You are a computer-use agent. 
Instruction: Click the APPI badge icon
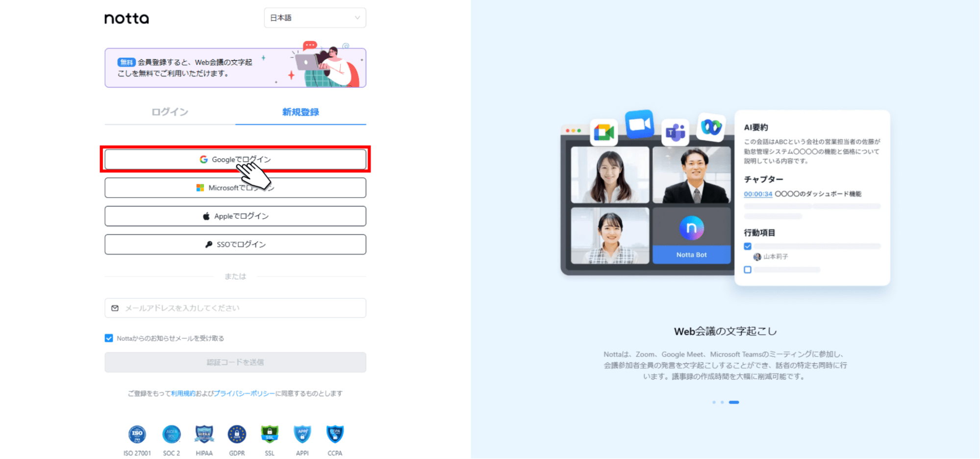coord(302,434)
